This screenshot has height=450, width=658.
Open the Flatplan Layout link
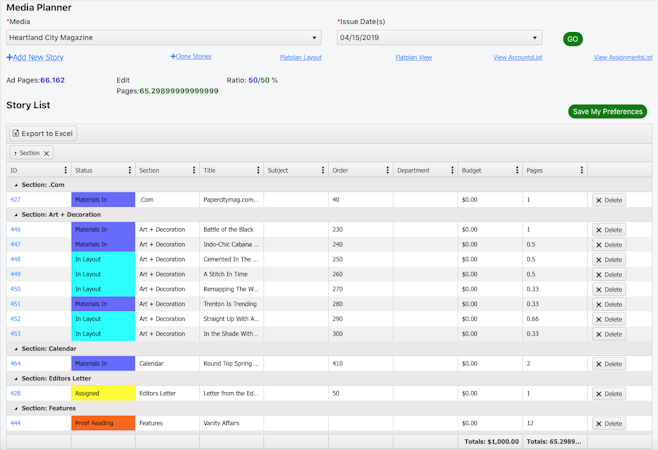300,58
